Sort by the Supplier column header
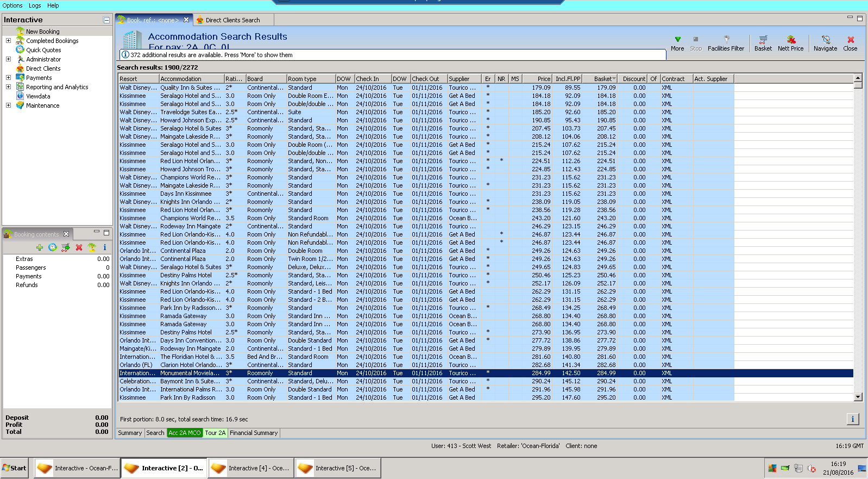868x479 pixels. pyautogui.click(x=464, y=79)
